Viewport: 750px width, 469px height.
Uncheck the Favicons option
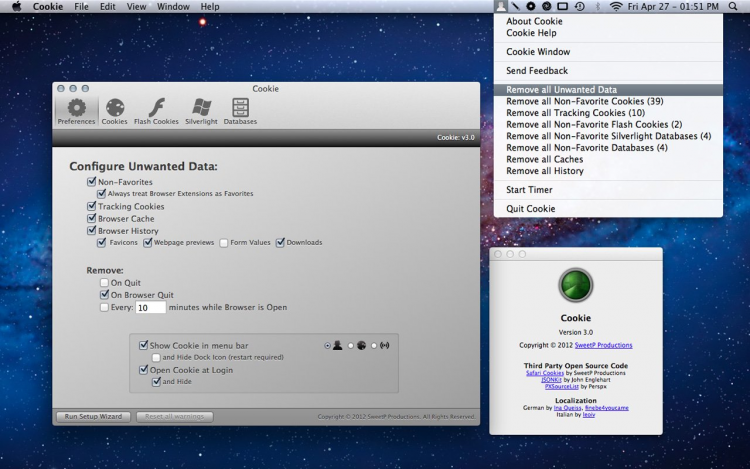click(101, 242)
